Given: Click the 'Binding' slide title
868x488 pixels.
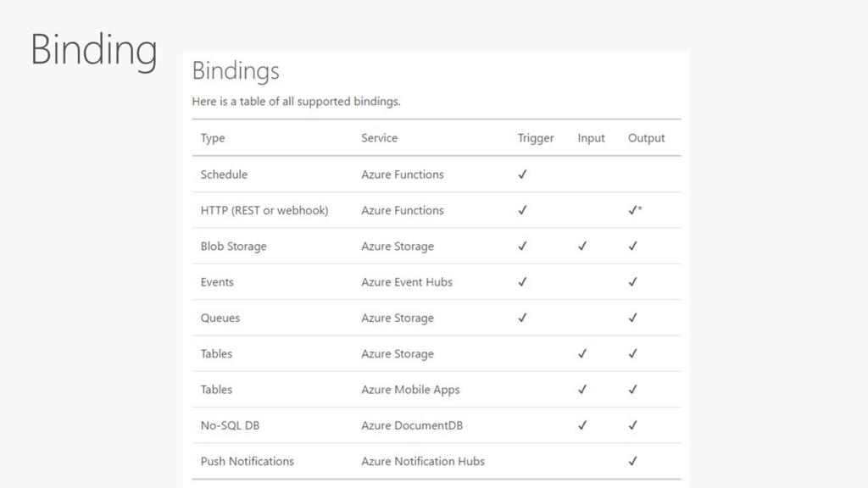Looking at the screenshot, I should (x=94, y=51).
